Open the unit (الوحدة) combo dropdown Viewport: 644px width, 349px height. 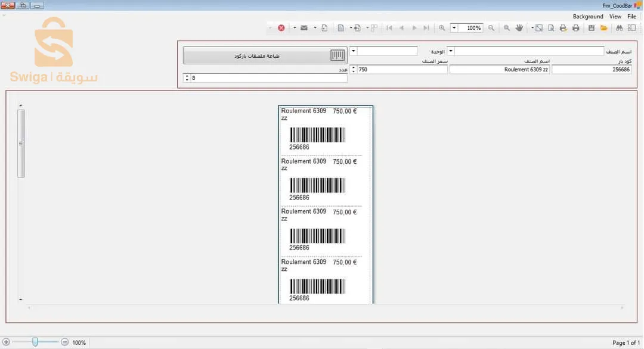click(x=353, y=51)
